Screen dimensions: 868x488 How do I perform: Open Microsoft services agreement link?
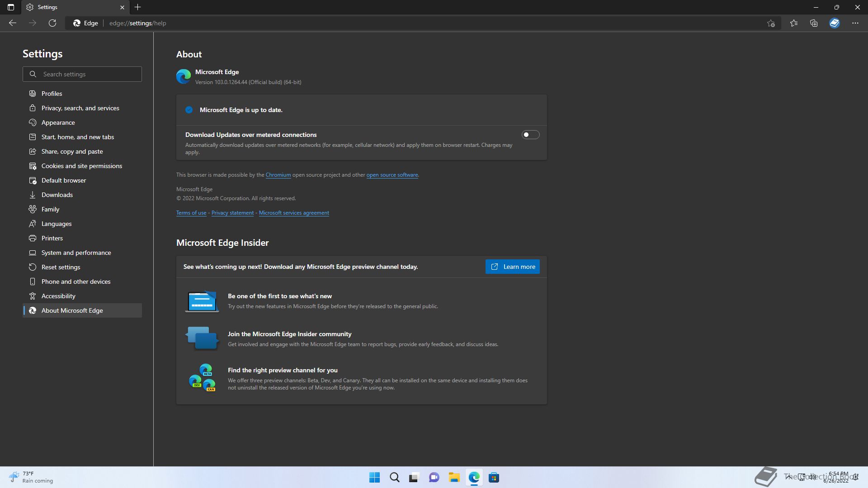(x=294, y=213)
